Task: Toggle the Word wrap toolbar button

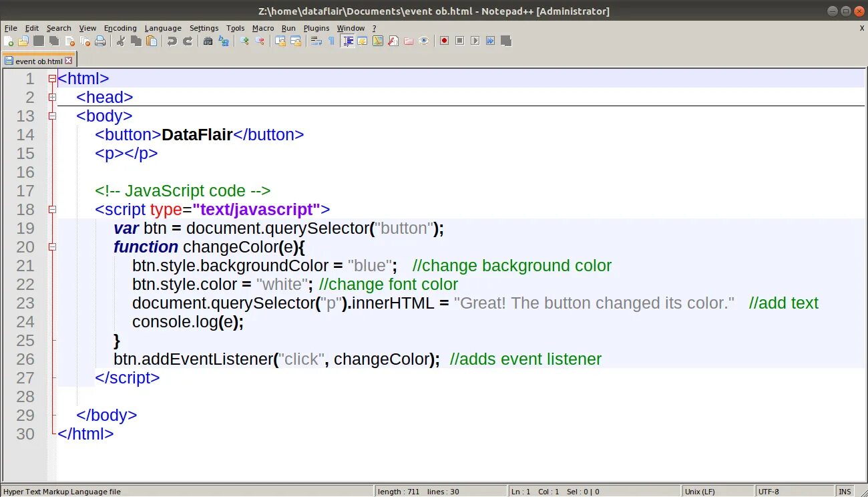Action: click(x=316, y=41)
